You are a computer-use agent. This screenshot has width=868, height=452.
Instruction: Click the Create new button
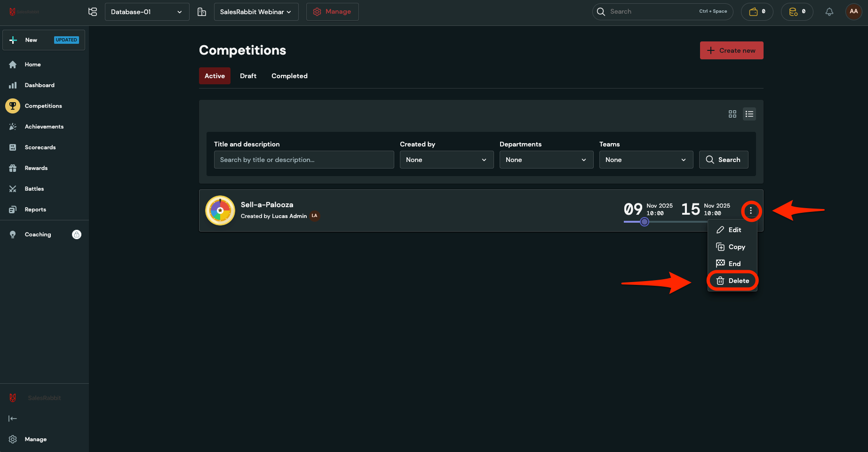731,50
